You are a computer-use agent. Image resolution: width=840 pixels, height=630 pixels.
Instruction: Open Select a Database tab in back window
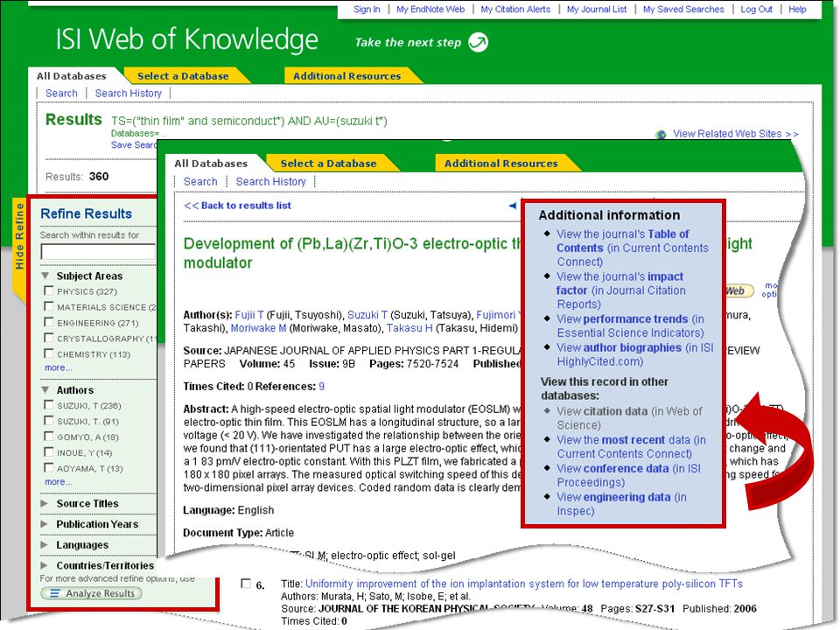183,76
